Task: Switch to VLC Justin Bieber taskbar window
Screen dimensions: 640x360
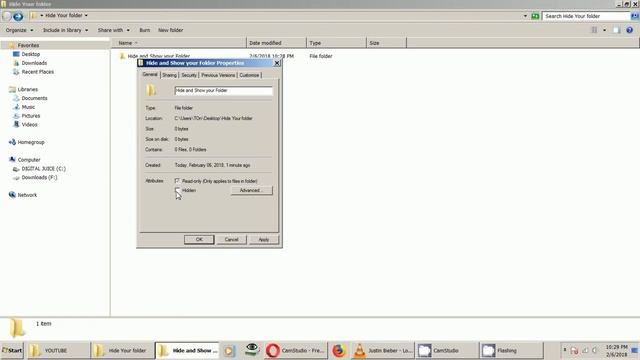Action: [x=382, y=351]
